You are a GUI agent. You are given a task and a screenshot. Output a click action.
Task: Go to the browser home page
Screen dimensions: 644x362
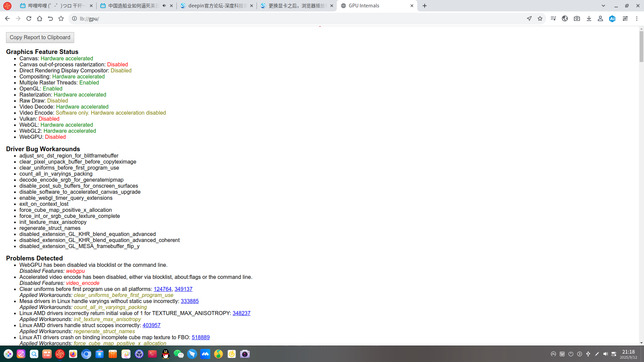point(40,19)
